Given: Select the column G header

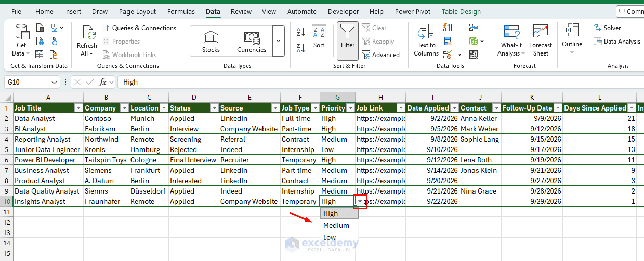Looking at the screenshot, I should click(337, 97).
